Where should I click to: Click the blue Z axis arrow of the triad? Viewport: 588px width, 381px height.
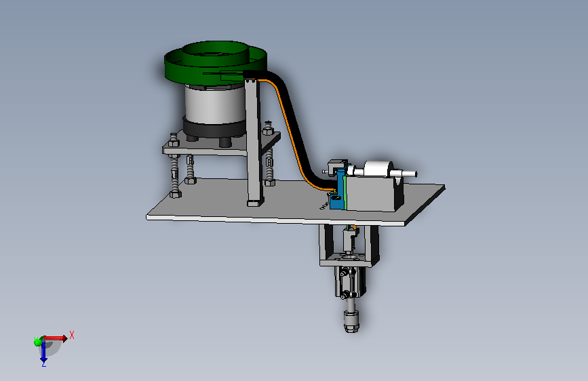(x=43, y=351)
